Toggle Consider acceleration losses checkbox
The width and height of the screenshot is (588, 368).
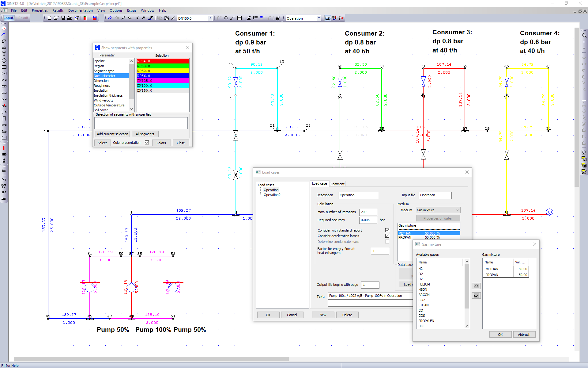387,236
